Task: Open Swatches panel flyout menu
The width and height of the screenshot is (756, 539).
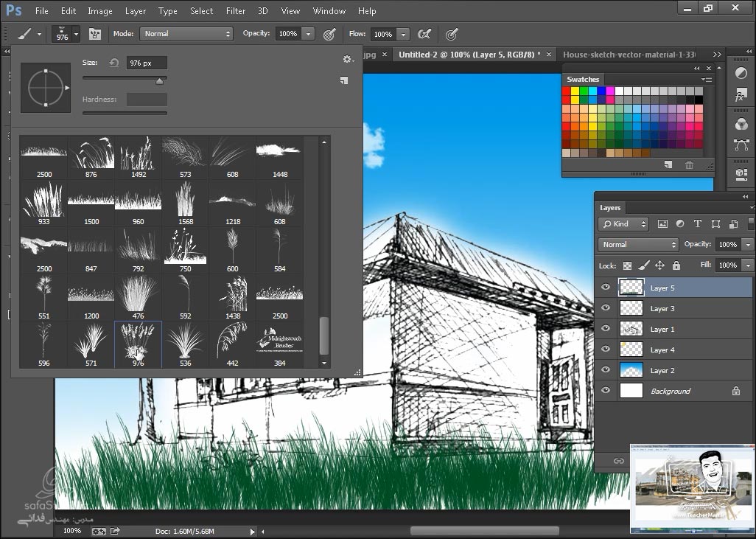Action: pyautogui.click(x=707, y=79)
